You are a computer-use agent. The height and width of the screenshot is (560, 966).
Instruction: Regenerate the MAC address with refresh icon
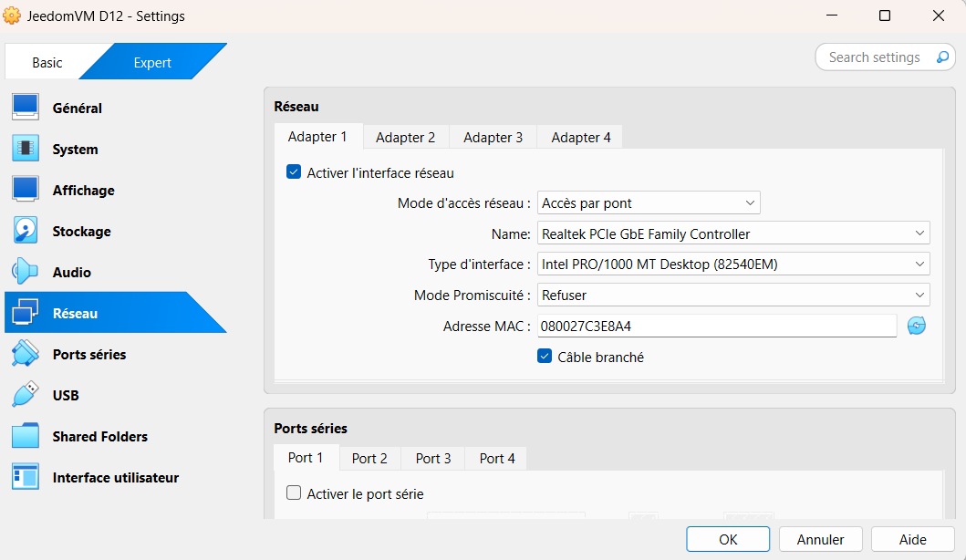[x=917, y=326]
